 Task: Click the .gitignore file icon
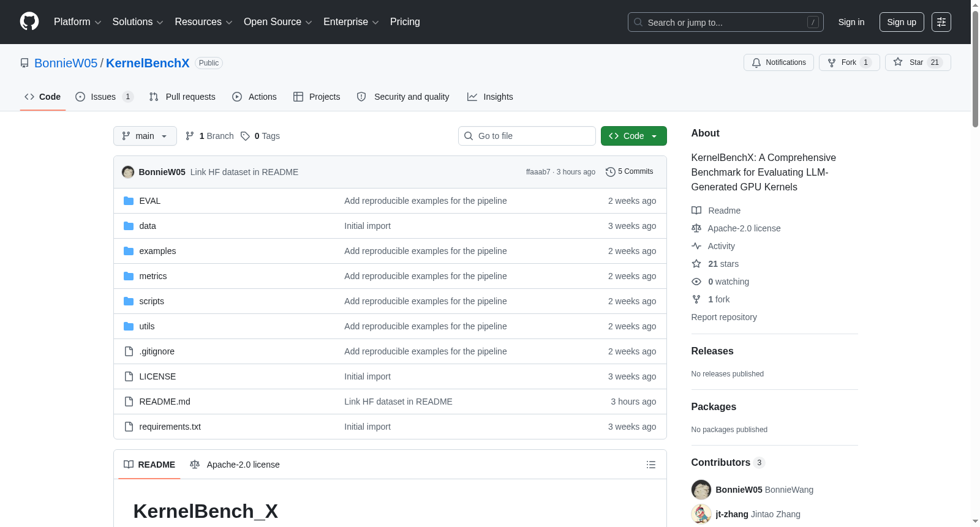129,351
